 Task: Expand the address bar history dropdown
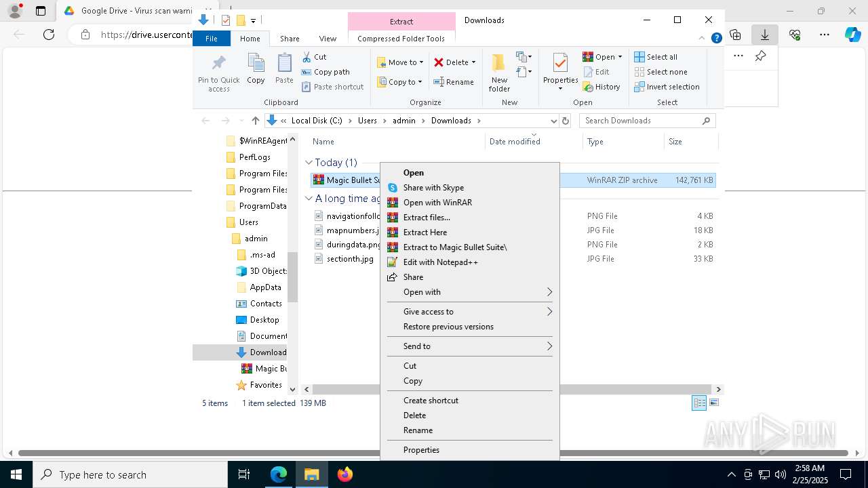tap(553, 121)
